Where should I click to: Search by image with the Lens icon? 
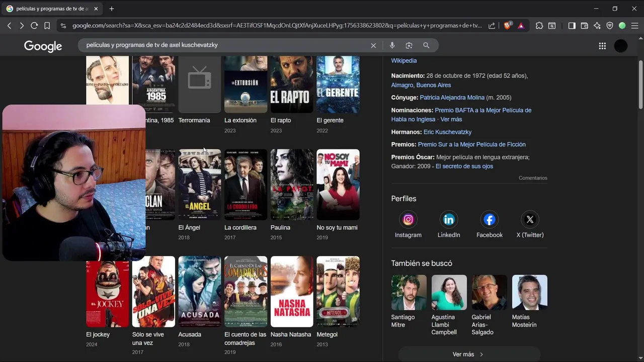click(409, 45)
